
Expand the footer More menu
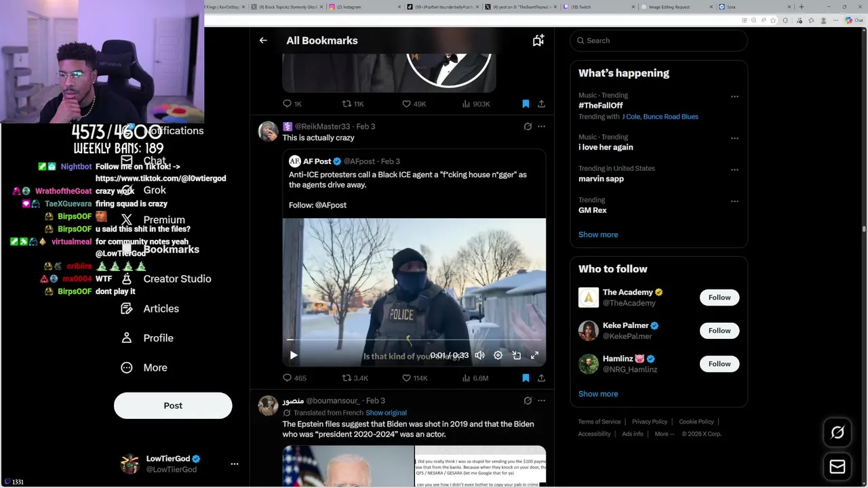click(x=664, y=434)
